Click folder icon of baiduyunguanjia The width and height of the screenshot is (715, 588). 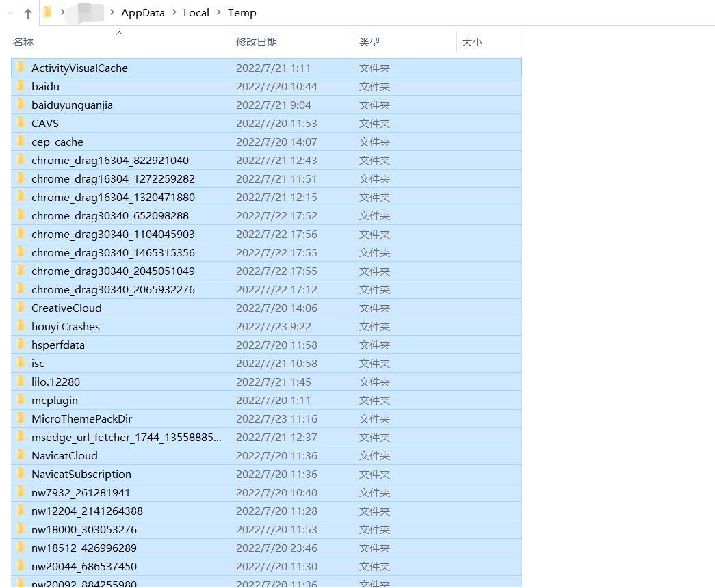point(21,105)
